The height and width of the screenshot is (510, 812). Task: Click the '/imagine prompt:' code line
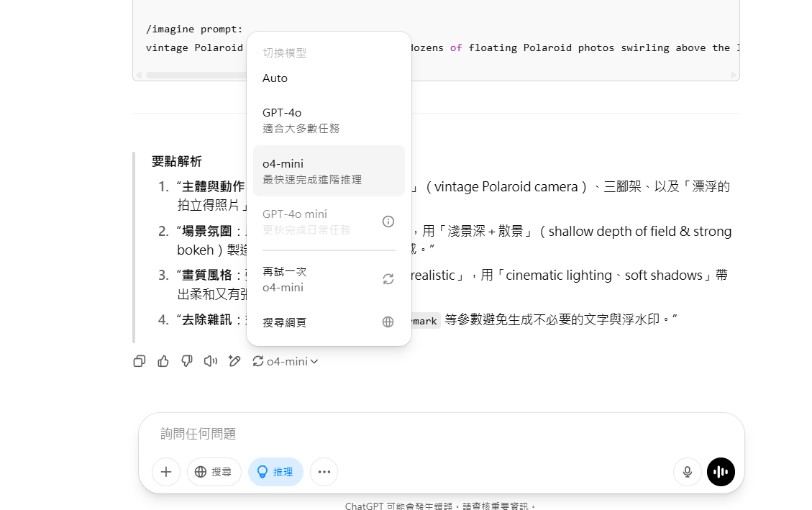pos(194,29)
